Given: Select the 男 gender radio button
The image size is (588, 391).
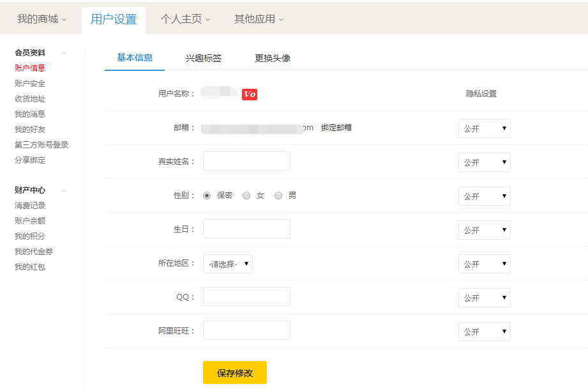Looking at the screenshot, I should tap(278, 195).
